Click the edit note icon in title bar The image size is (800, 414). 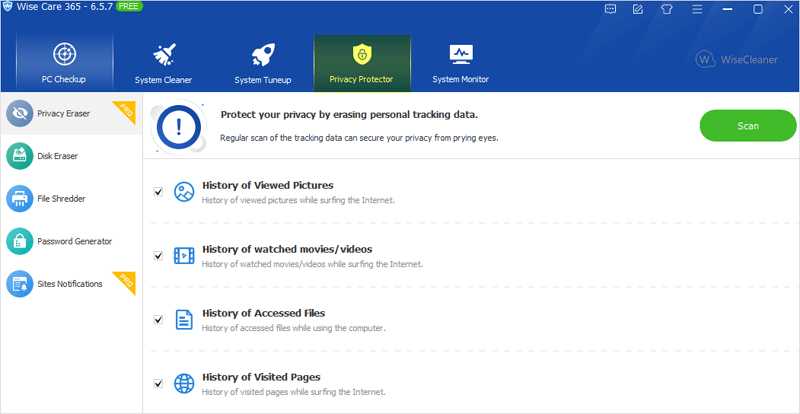click(x=638, y=9)
